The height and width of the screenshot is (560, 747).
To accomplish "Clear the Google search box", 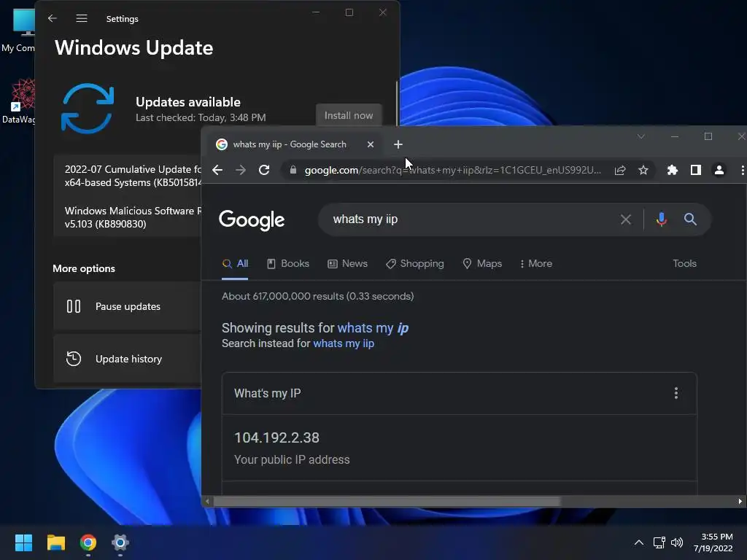I will (625, 219).
